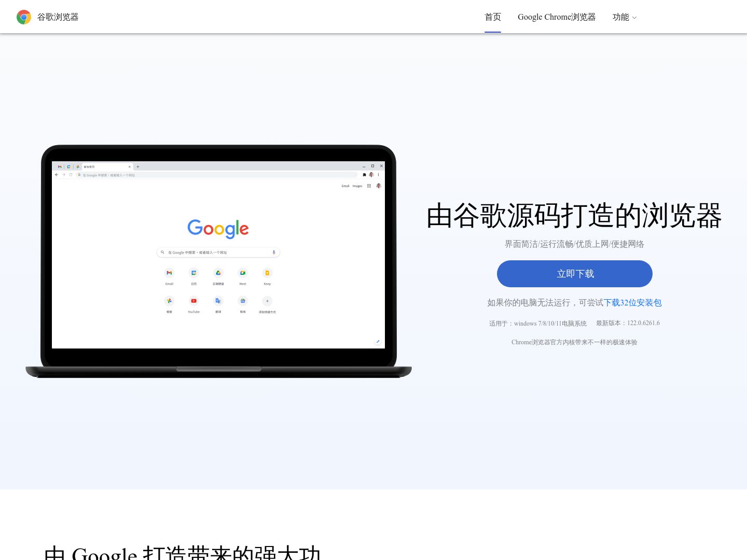
Task: Open the 谷歌浏览器 site title
Action: (58, 17)
